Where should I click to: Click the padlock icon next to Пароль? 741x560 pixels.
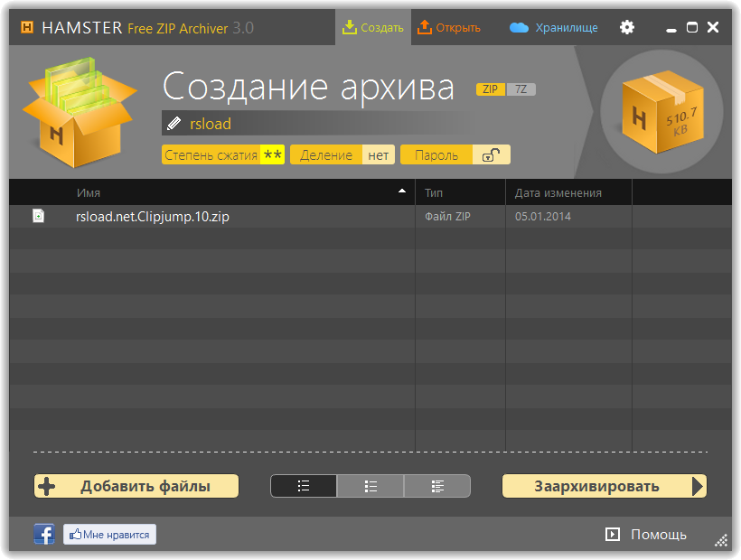(x=492, y=154)
